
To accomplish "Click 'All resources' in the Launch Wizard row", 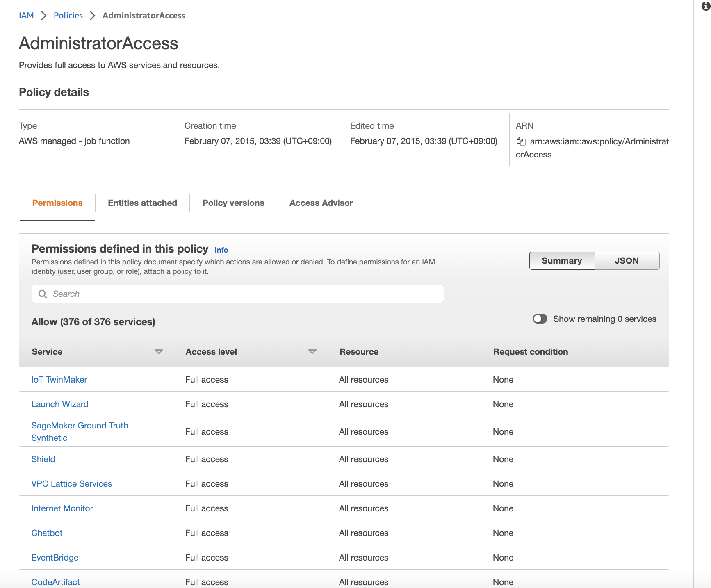I will (364, 404).
